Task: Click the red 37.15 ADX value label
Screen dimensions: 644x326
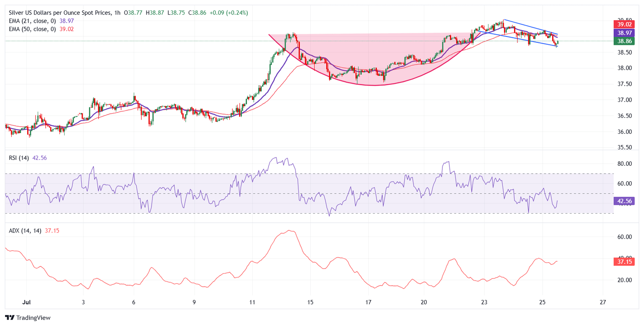Action: tap(625, 261)
